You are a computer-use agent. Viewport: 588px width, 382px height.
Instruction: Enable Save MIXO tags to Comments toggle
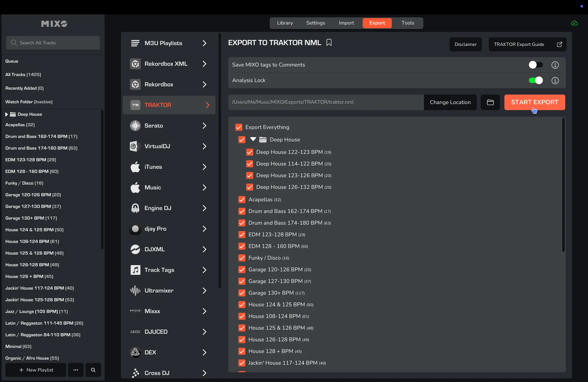535,65
